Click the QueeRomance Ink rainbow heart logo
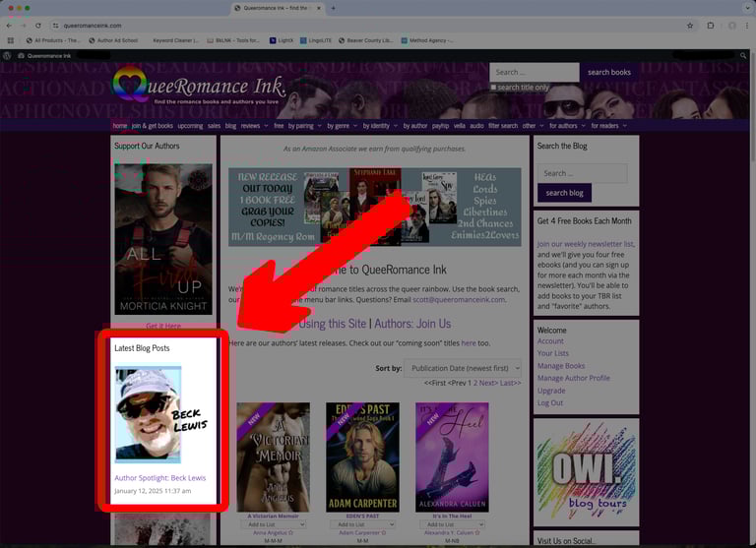The height and width of the screenshot is (548, 756). (130, 85)
